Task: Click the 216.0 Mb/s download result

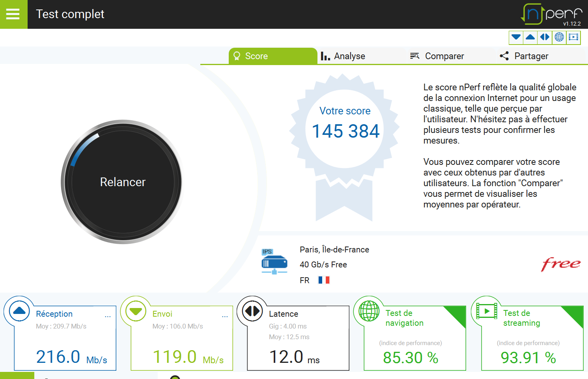Action: 71,357
